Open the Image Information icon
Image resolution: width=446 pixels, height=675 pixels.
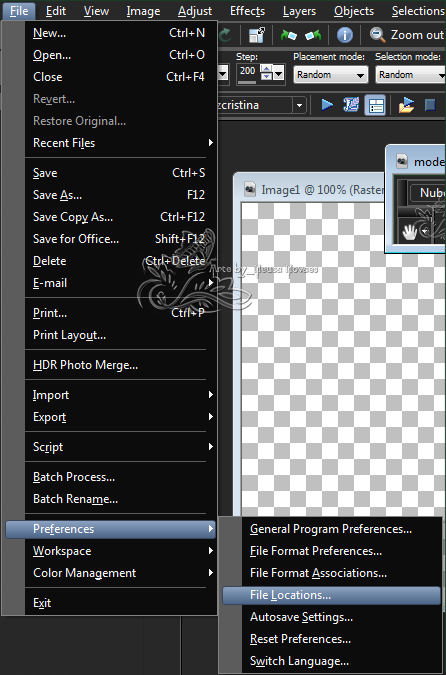click(345, 35)
